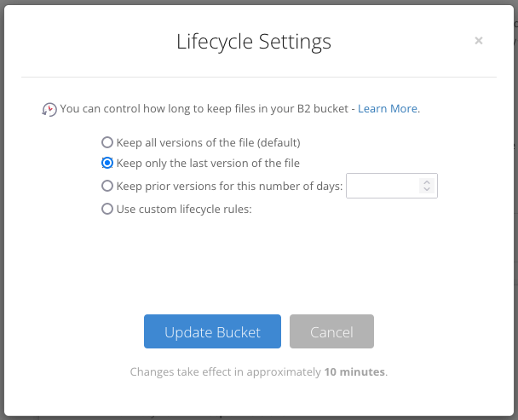Open the Learn More link

pos(388,109)
